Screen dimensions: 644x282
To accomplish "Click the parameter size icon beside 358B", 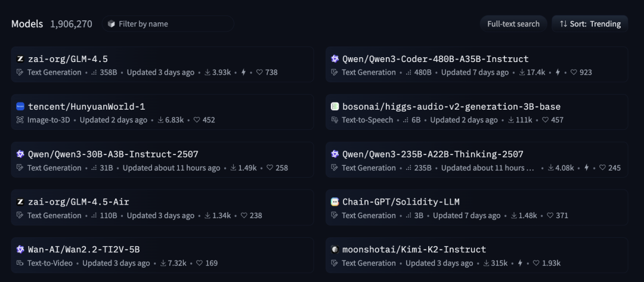I will pyautogui.click(x=94, y=73).
